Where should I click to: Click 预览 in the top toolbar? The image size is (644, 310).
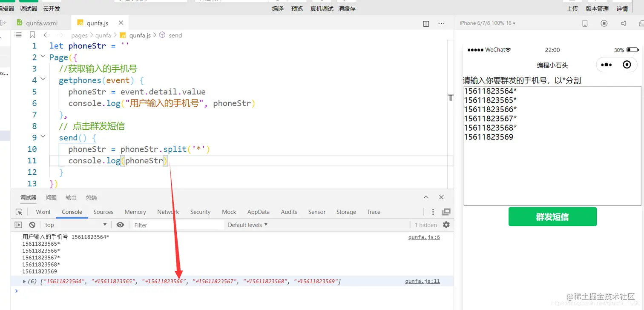tap(297, 9)
